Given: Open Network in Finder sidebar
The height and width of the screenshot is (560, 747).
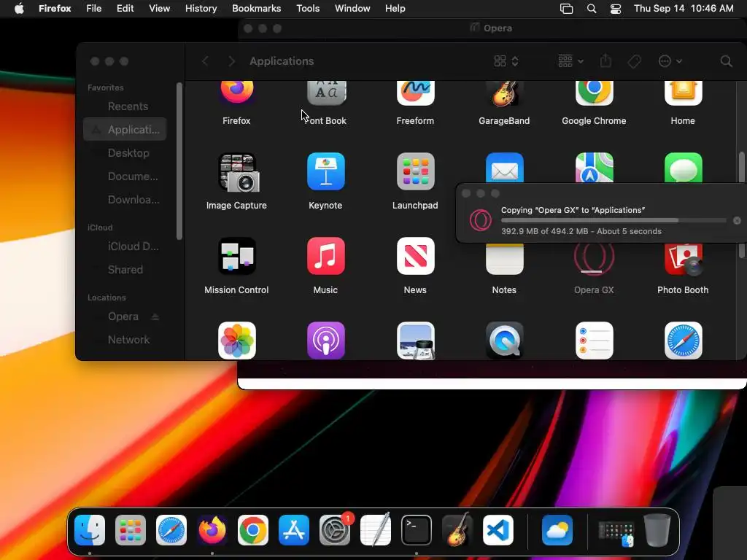Looking at the screenshot, I should tap(125, 340).
